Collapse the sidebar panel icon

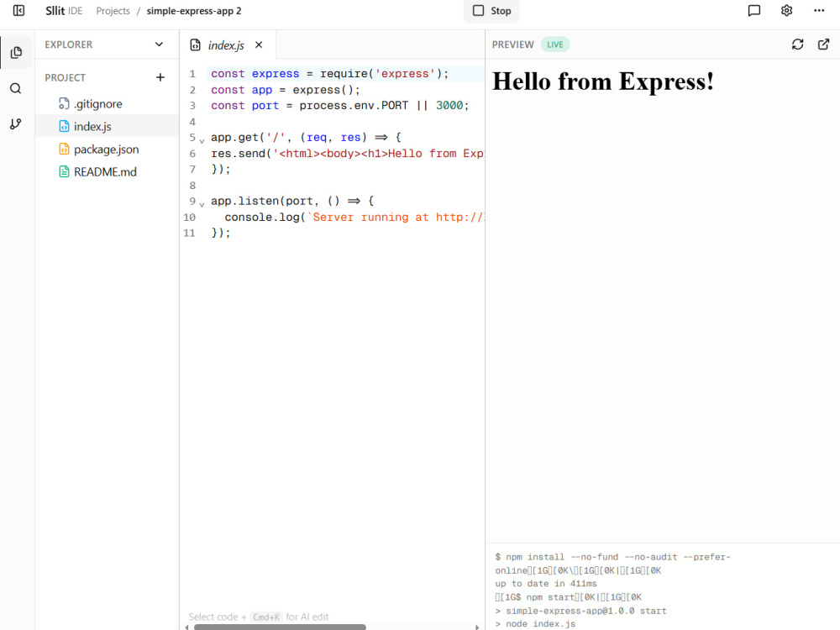click(18, 11)
